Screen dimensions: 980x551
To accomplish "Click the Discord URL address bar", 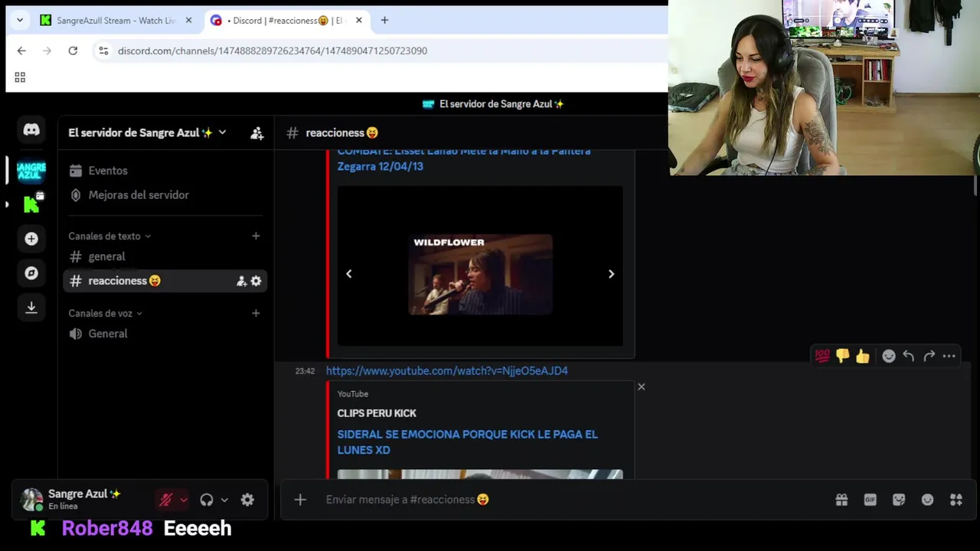I will point(273,51).
